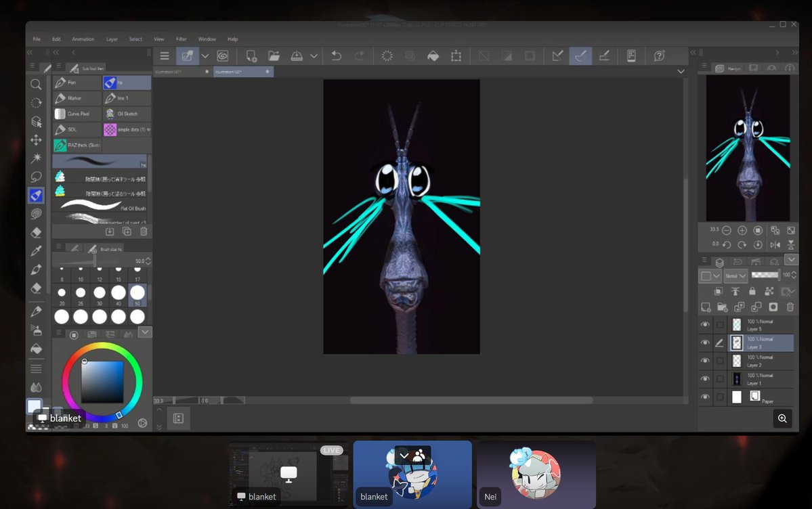The height and width of the screenshot is (509, 812).
Task: Toggle the Lock layer icon
Action: point(752,292)
